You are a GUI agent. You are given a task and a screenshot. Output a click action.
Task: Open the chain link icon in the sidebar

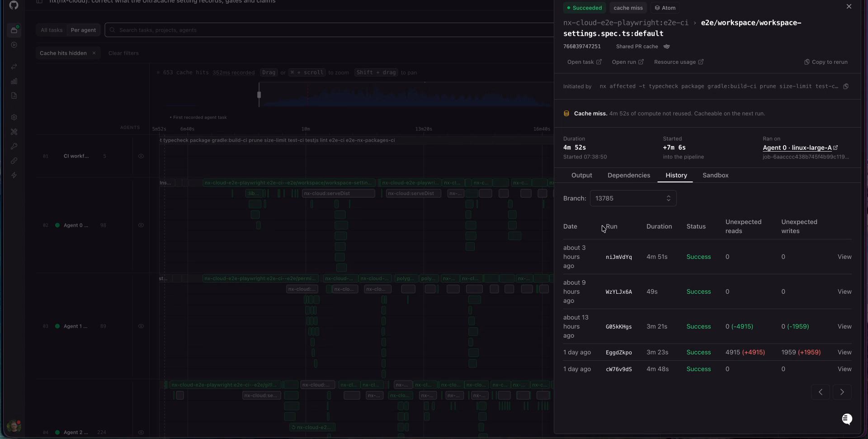[x=14, y=161]
